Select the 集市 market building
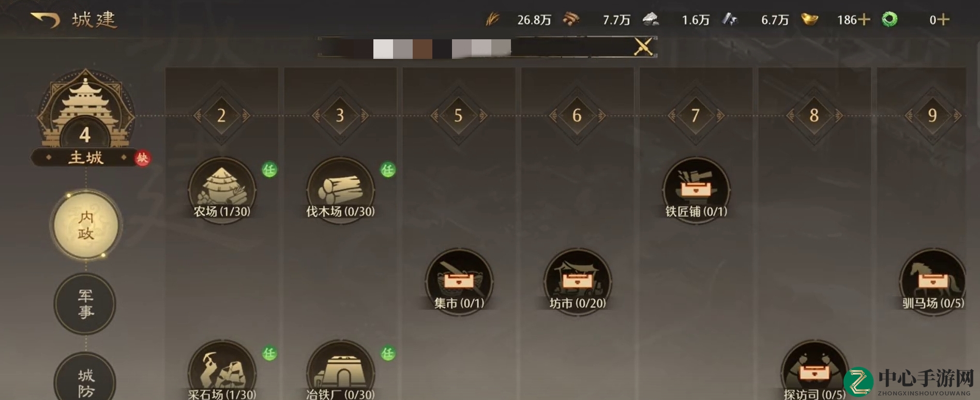This screenshot has height=400, width=980. tap(459, 282)
